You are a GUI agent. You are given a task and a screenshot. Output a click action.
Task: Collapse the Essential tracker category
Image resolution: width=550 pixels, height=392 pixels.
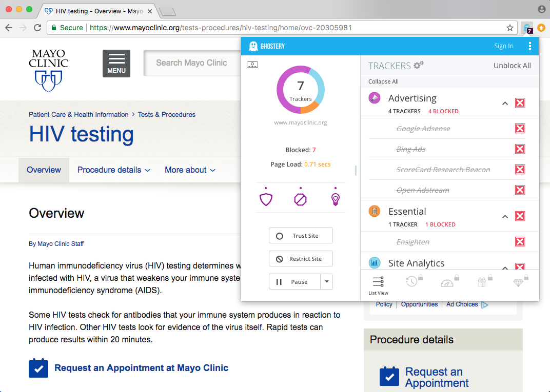tap(505, 217)
